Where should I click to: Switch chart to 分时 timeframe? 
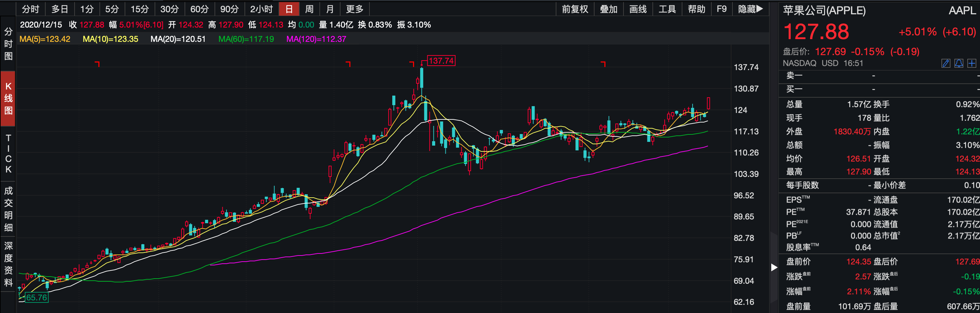pyautogui.click(x=30, y=9)
